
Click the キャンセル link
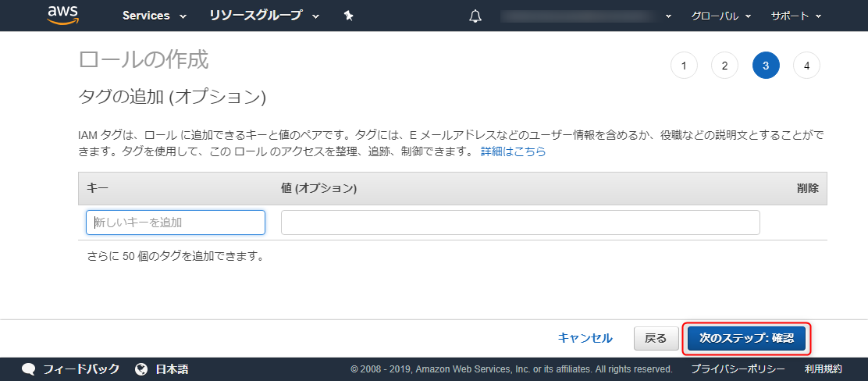coord(585,338)
